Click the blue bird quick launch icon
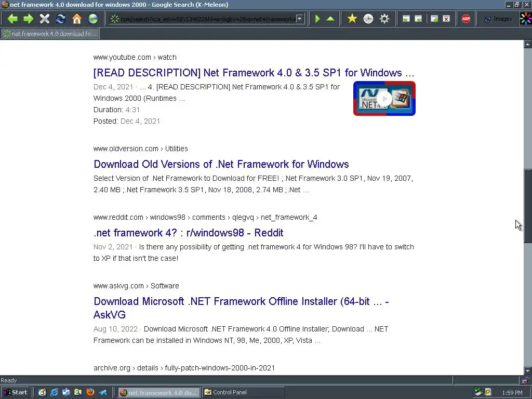532x399 pixels. pyautogui.click(x=102, y=392)
